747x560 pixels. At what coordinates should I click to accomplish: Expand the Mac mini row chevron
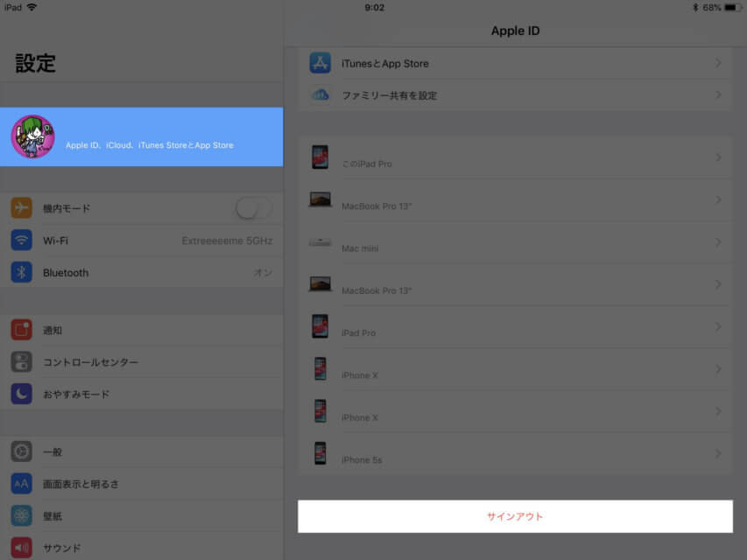718,242
